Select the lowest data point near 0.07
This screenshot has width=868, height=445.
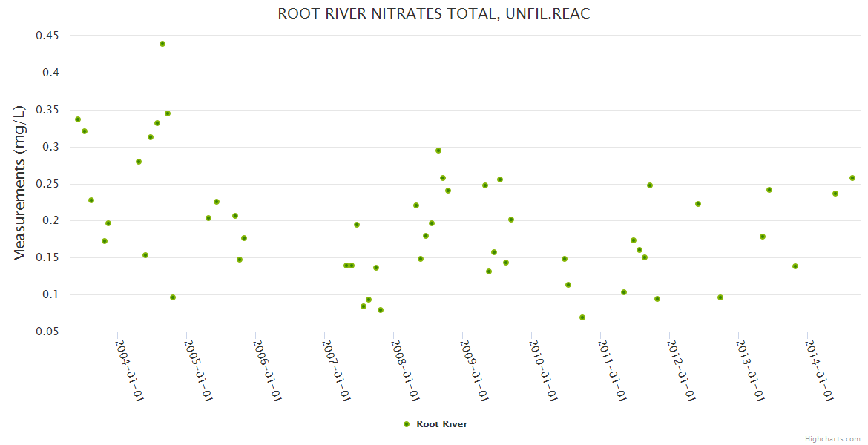tap(582, 317)
